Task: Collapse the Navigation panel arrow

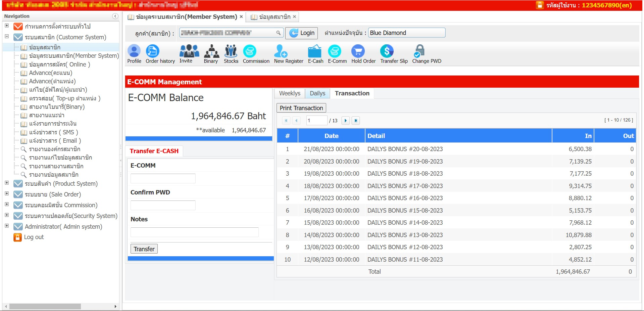Action: [115, 16]
